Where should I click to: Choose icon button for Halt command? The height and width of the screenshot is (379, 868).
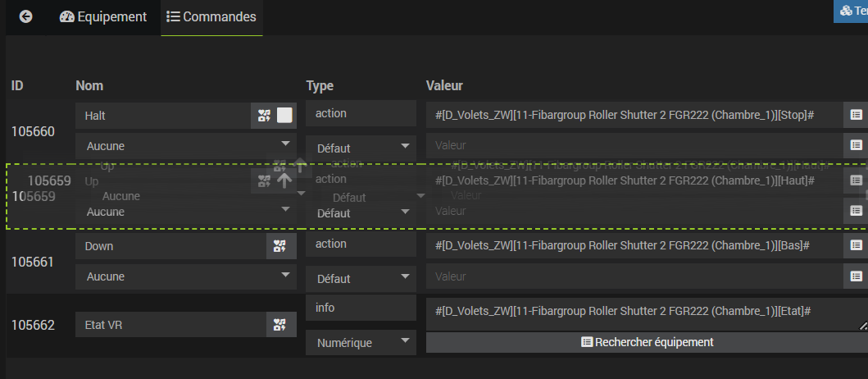tap(263, 115)
